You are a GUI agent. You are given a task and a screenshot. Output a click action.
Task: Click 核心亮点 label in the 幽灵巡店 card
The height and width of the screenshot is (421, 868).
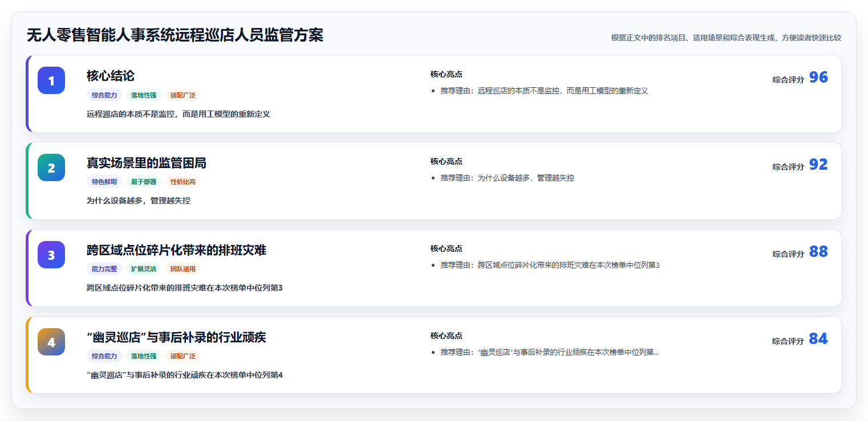(447, 336)
